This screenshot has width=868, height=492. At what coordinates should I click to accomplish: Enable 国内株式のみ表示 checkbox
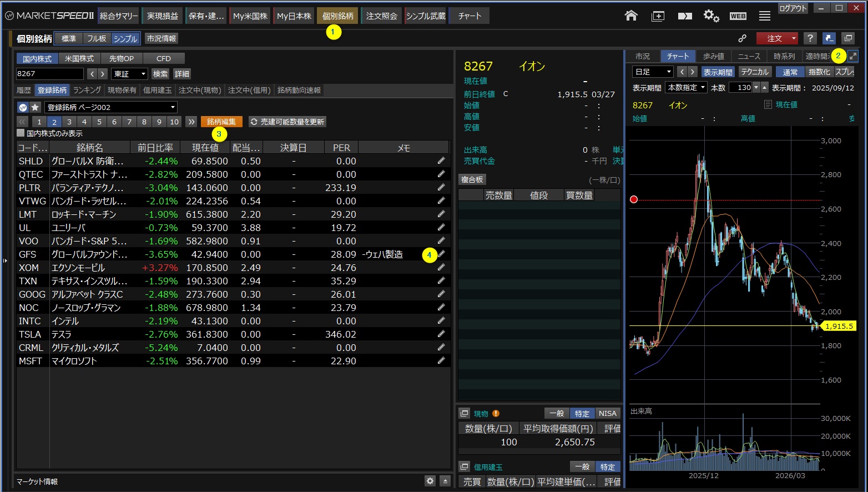coord(21,133)
